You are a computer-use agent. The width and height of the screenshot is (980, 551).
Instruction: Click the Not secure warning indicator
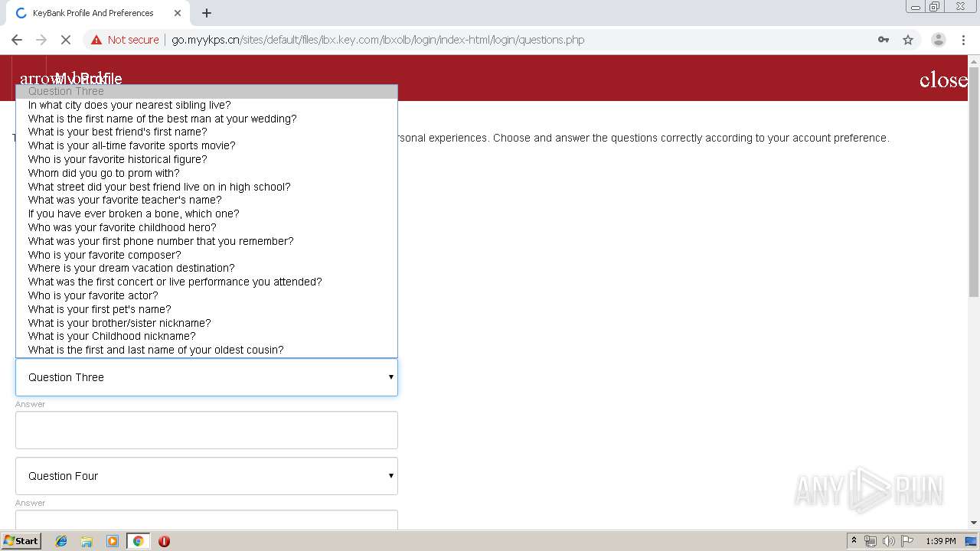[x=125, y=40]
